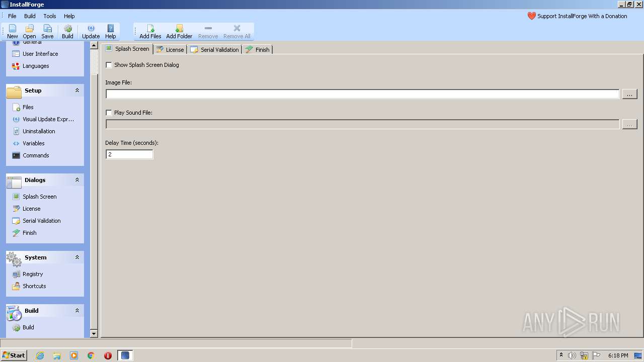644x362 pixels.
Task: Click the volume speaker tray icon
Action: coord(572,355)
